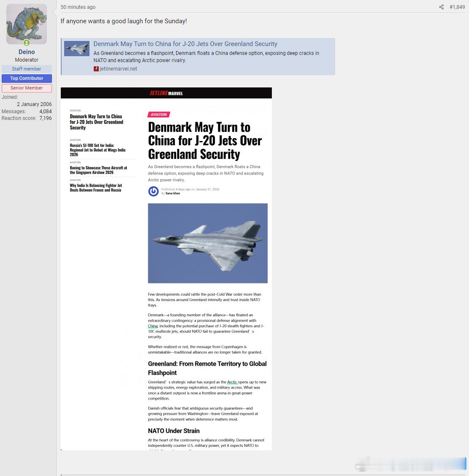Click the link preview description text

click(x=206, y=57)
